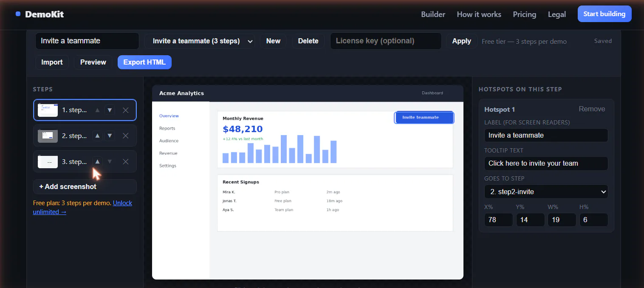Edit the tooltip text field

pyautogui.click(x=546, y=163)
